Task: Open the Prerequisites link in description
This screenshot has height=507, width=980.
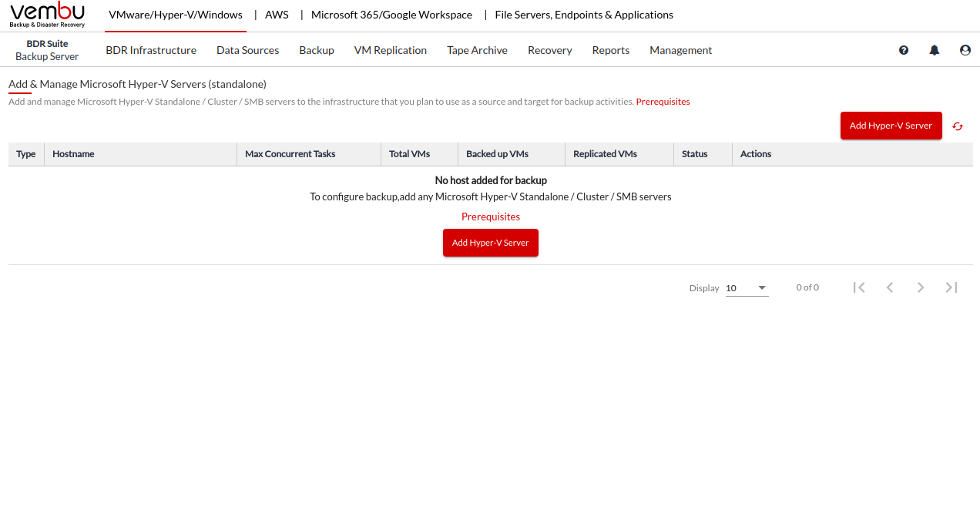Action: [663, 102]
